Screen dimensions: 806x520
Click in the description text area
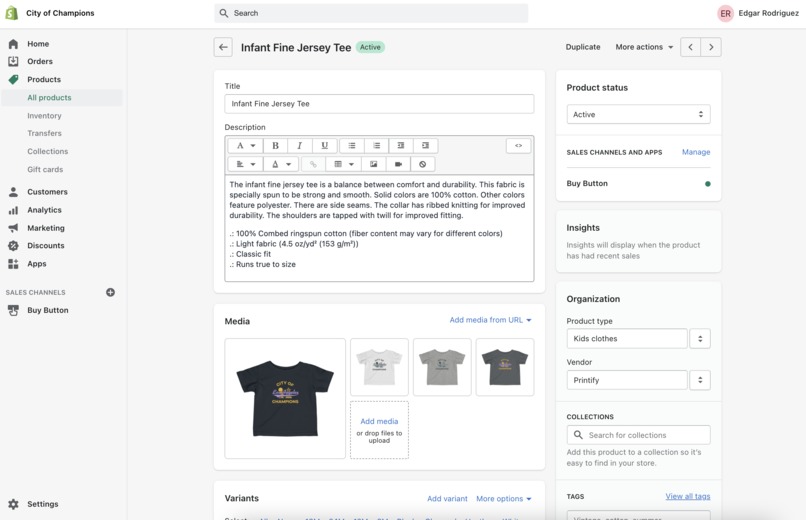coord(379,228)
